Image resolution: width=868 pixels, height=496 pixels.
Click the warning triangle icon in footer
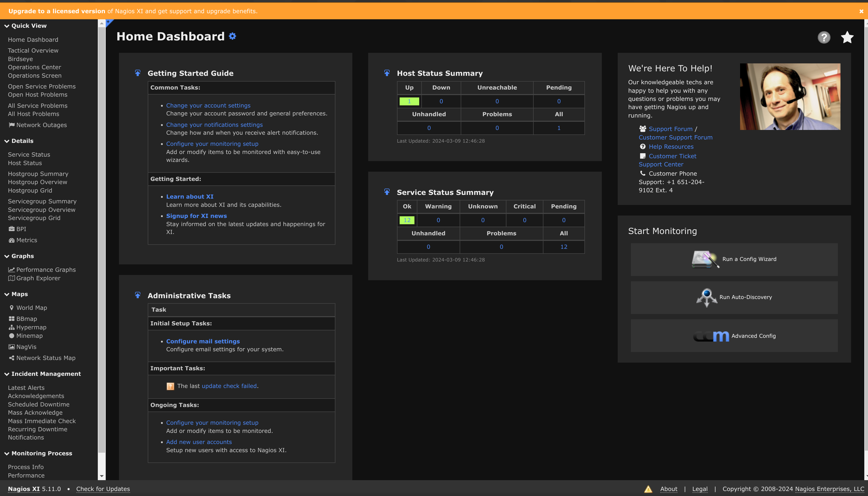point(648,489)
